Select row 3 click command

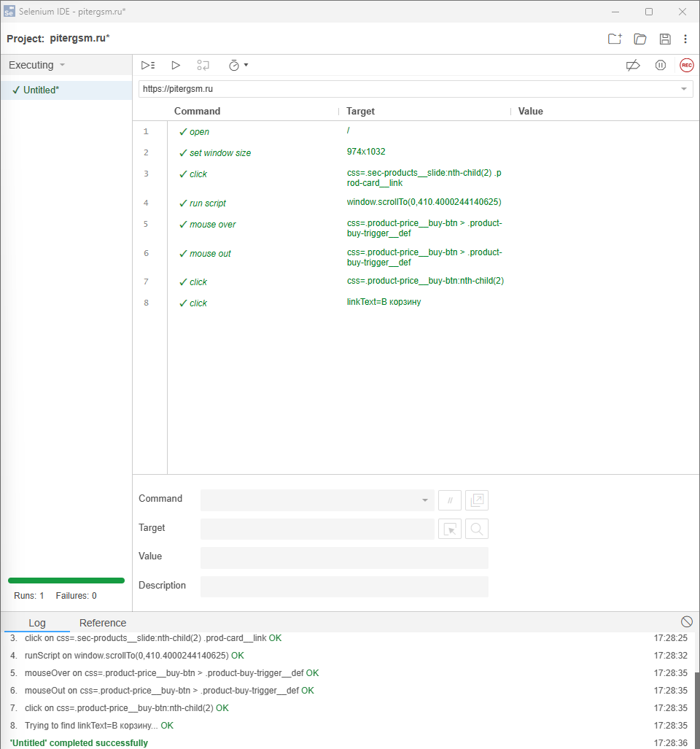(x=416, y=178)
